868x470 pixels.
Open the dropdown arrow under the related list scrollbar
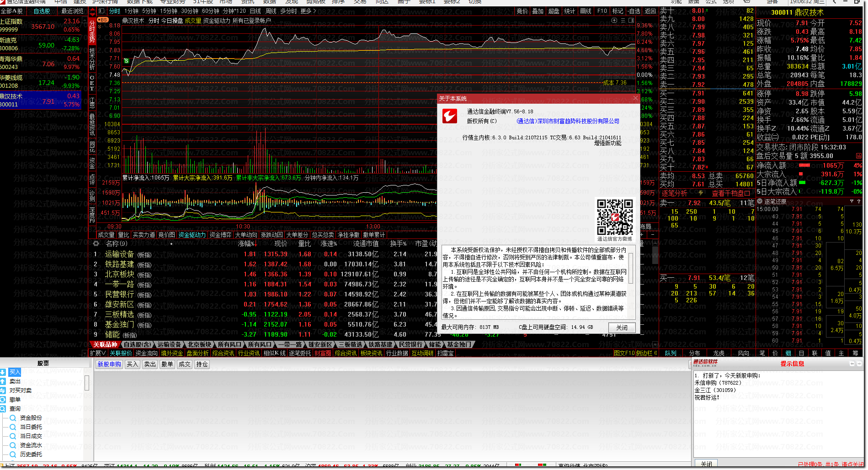click(655, 344)
